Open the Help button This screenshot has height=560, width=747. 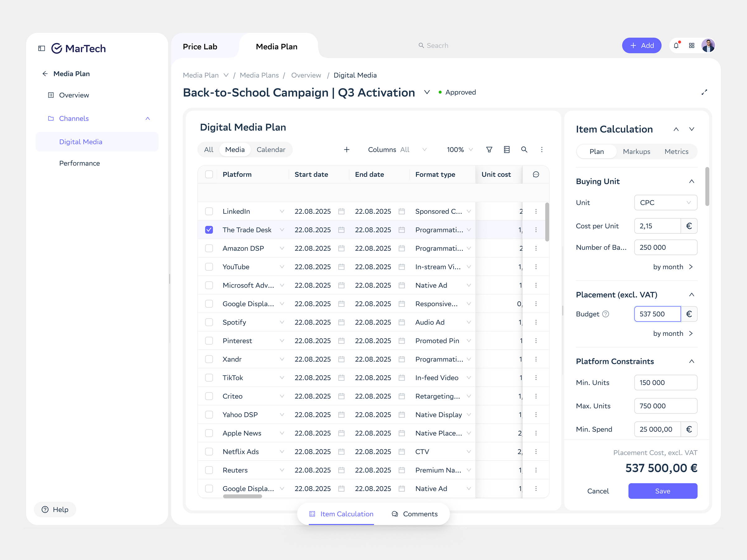coord(55,510)
